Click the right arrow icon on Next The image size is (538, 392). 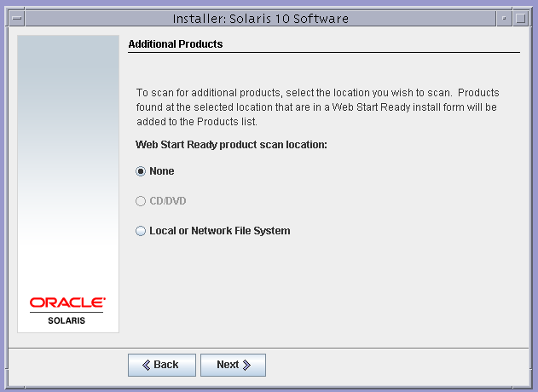coord(247,365)
